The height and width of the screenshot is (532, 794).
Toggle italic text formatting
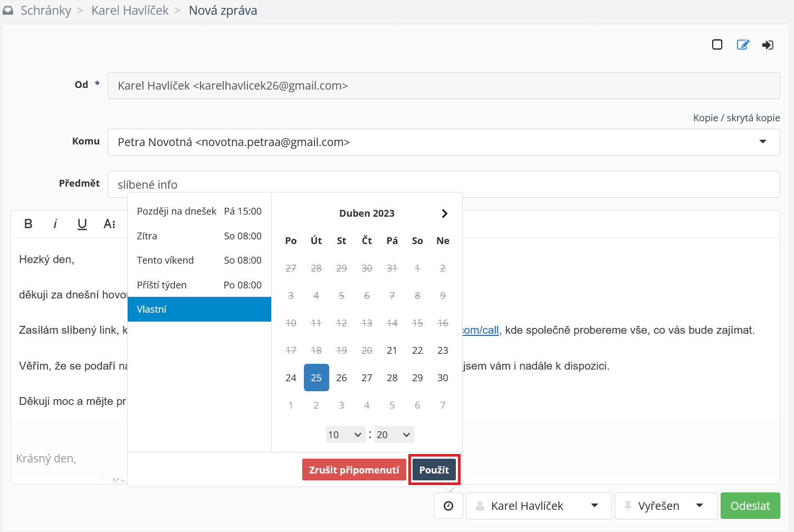(x=55, y=224)
